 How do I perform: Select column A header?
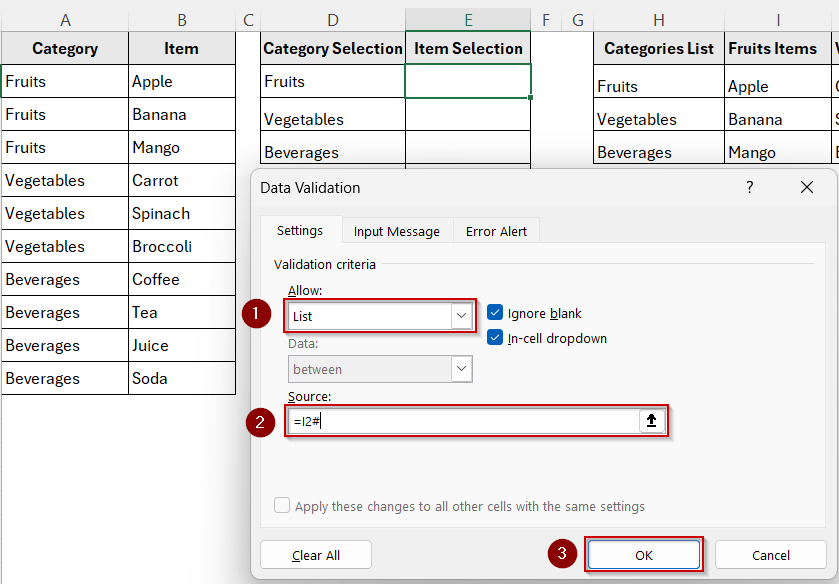click(65, 20)
